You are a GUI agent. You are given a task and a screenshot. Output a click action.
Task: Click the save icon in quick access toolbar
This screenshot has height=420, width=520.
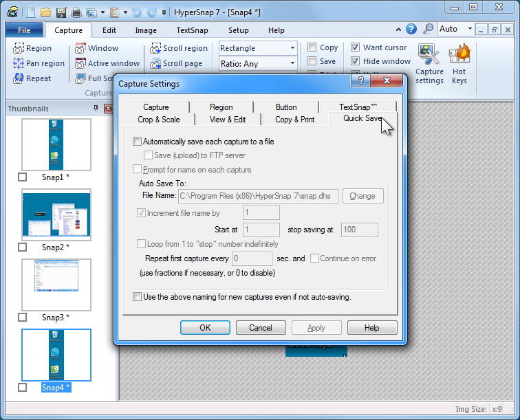coord(61,12)
